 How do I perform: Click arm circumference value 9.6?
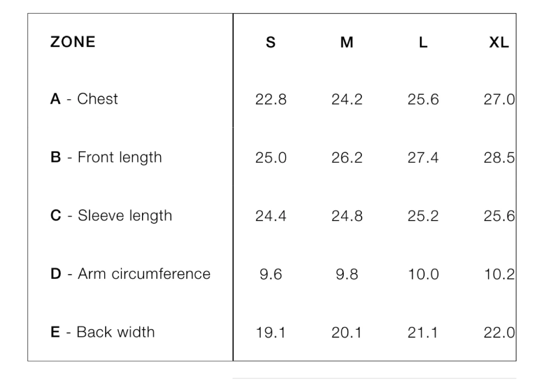click(x=271, y=274)
